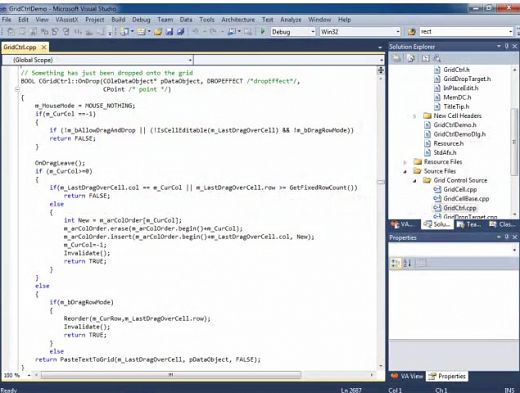Click the Open File folder icon
Image resolution: width=520 pixels, height=393 pixels.
click(x=158, y=32)
